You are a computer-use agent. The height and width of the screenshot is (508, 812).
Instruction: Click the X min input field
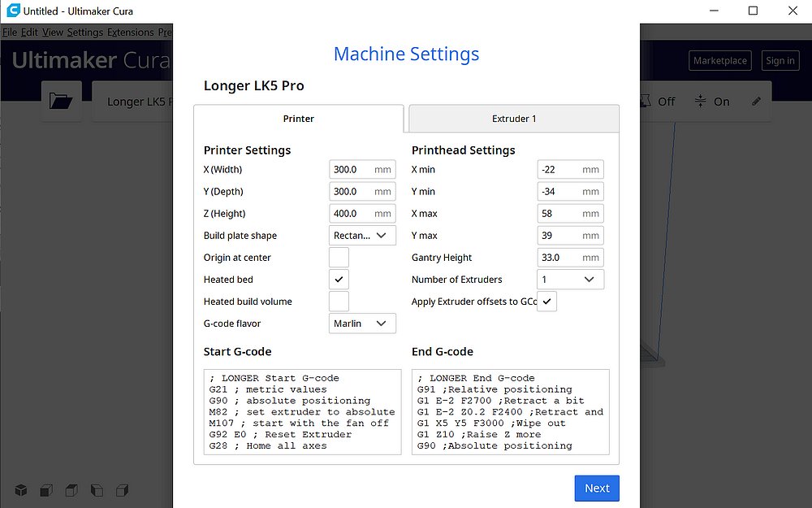pos(570,170)
